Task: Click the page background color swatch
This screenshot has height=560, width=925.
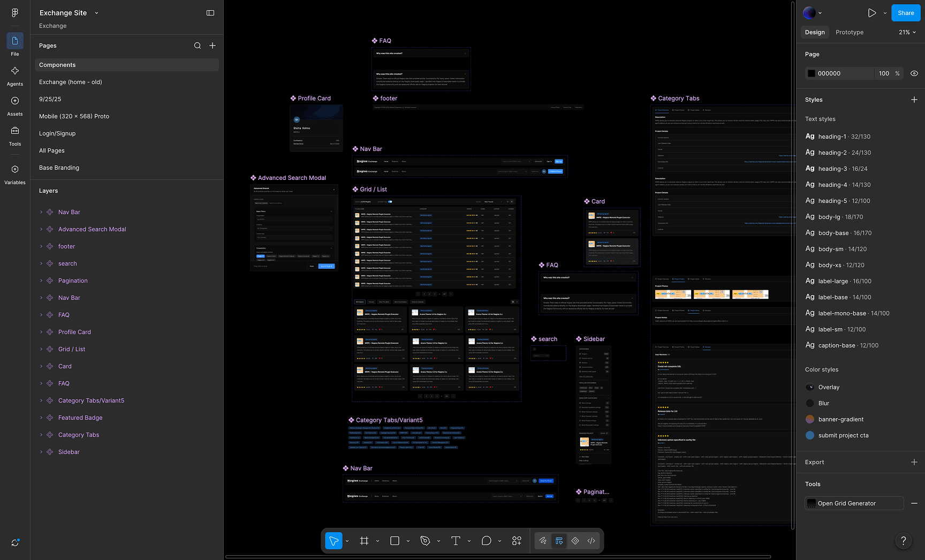Action: click(812, 73)
